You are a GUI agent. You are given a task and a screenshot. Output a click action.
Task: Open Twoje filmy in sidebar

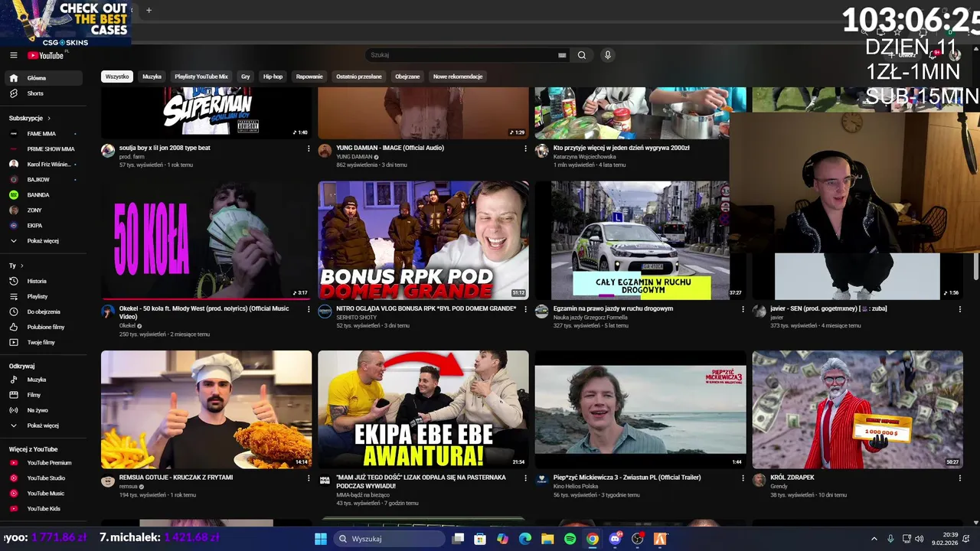tap(44, 342)
